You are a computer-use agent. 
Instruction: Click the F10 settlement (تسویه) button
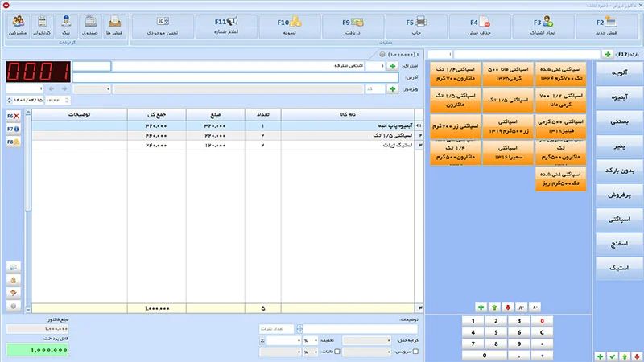click(290, 27)
